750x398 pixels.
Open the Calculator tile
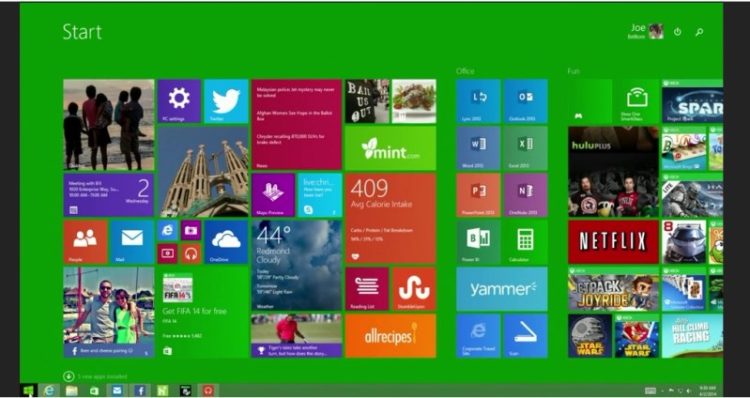click(x=525, y=242)
